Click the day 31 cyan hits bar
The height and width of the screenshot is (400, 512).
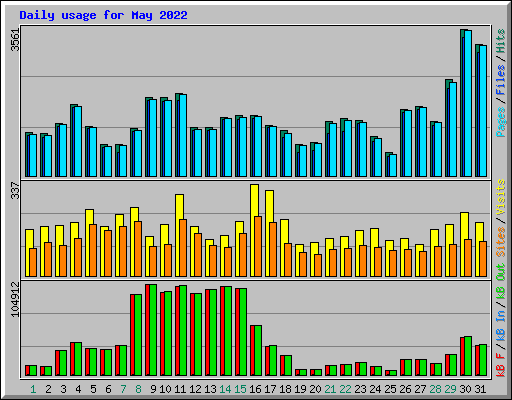coord(483,111)
